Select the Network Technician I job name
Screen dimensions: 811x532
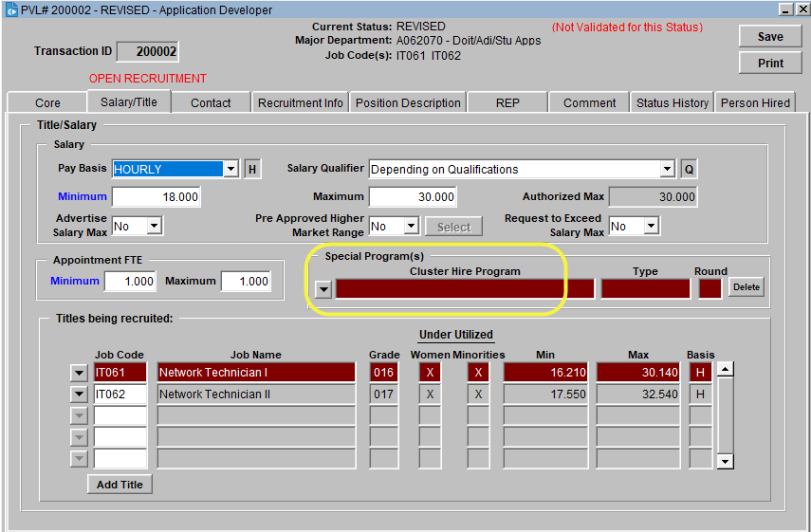click(256, 373)
